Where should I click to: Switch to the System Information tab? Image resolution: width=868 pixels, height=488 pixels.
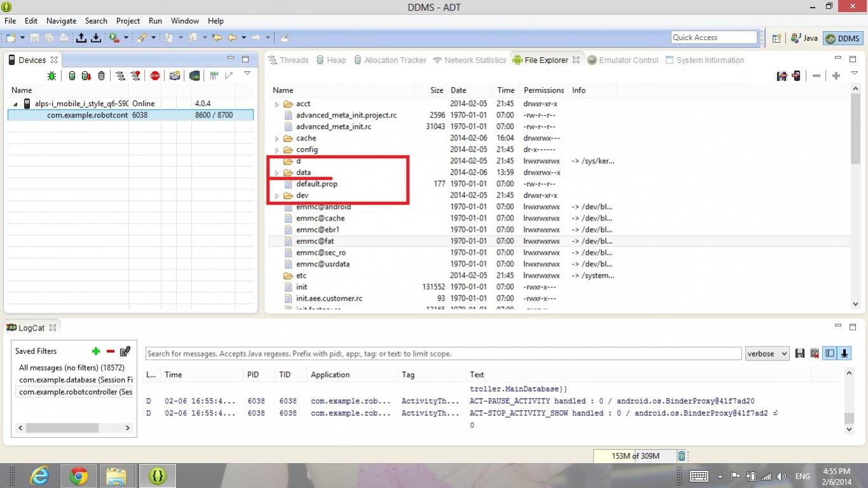[704, 60]
